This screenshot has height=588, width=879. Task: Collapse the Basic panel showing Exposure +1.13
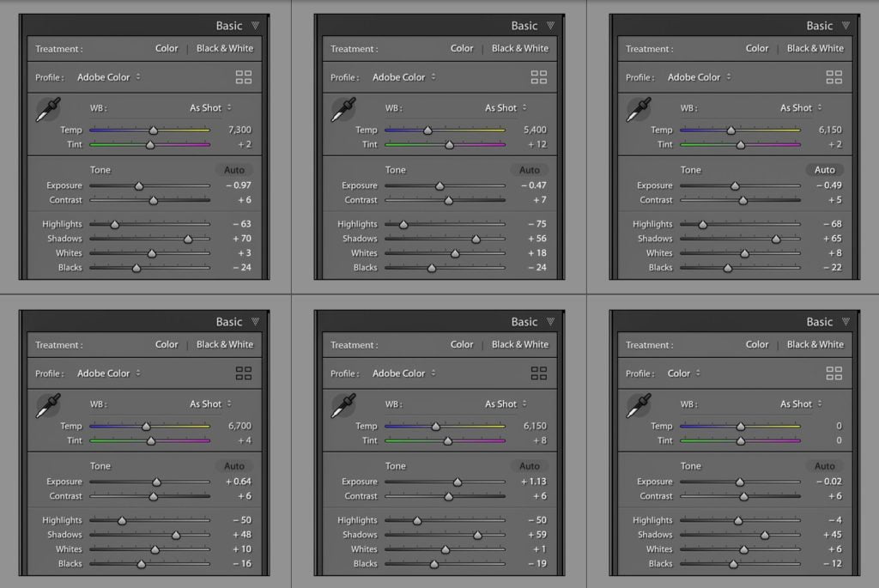pos(550,322)
